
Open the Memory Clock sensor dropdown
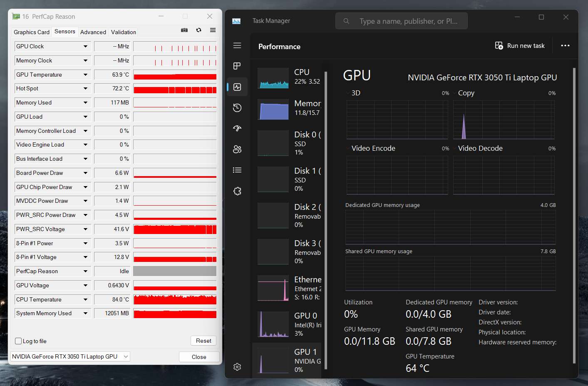click(x=85, y=60)
